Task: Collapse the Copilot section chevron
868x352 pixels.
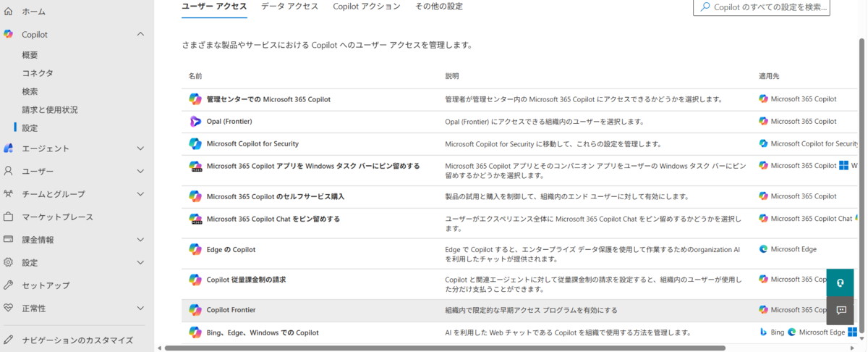Action: [x=140, y=34]
